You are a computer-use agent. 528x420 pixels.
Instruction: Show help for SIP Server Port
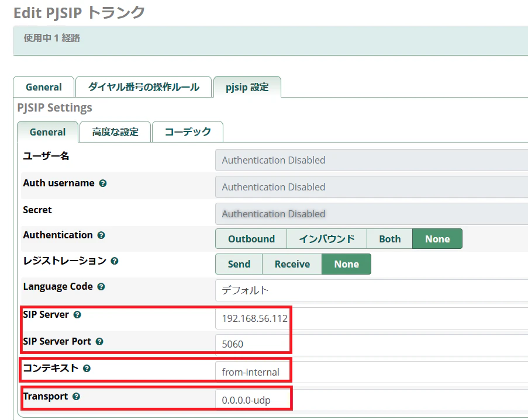pyautogui.click(x=99, y=342)
